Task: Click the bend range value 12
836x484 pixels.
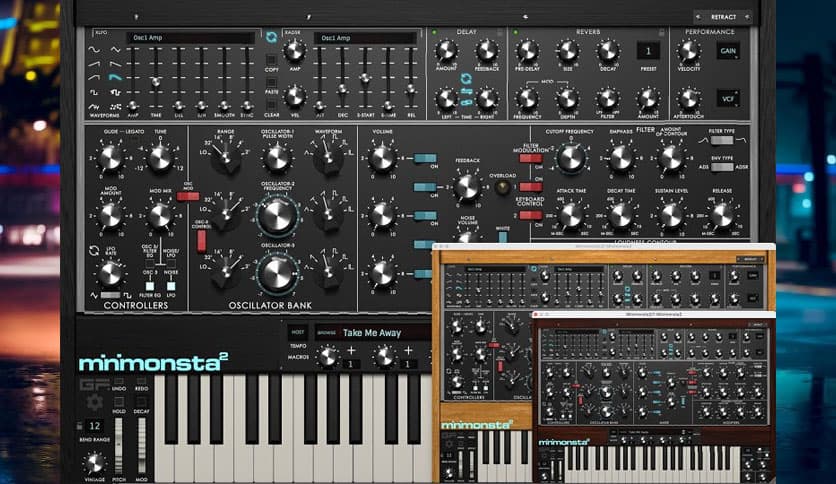Action: pyautogui.click(x=94, y=426)
